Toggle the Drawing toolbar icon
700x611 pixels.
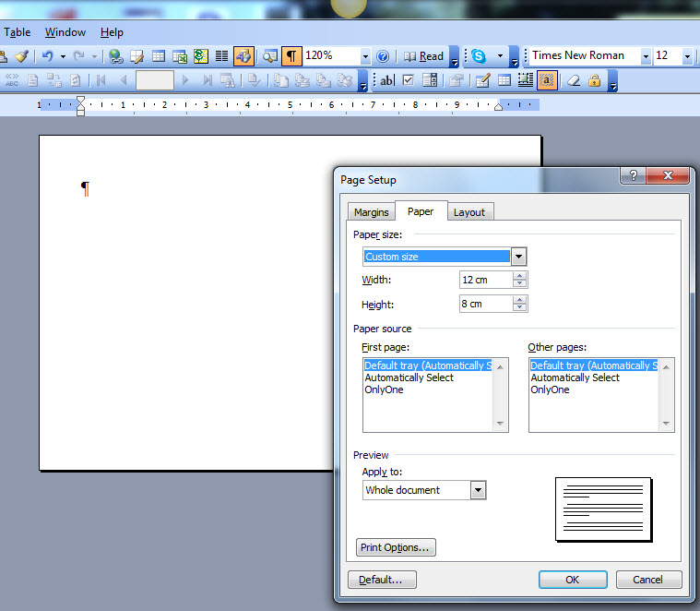(x=243, y=56)
